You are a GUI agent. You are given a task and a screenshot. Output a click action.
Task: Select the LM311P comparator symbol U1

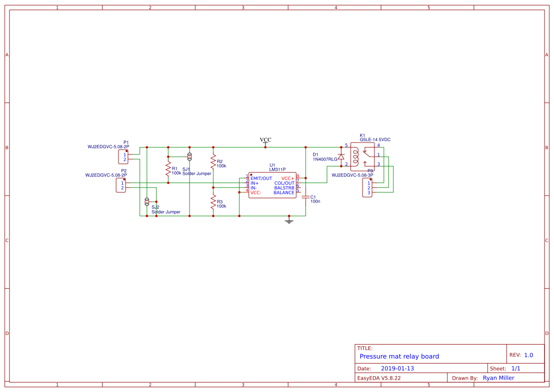pos(272,186)
